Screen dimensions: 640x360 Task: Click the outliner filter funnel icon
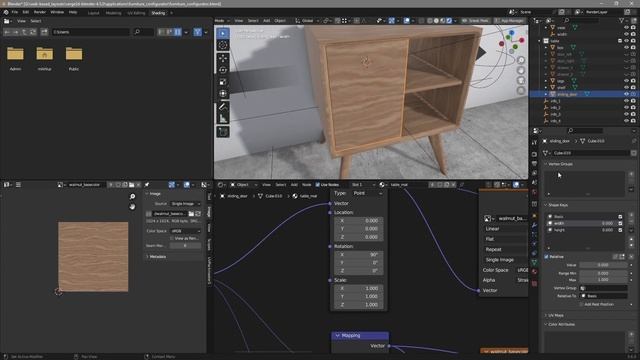(621, 20)
